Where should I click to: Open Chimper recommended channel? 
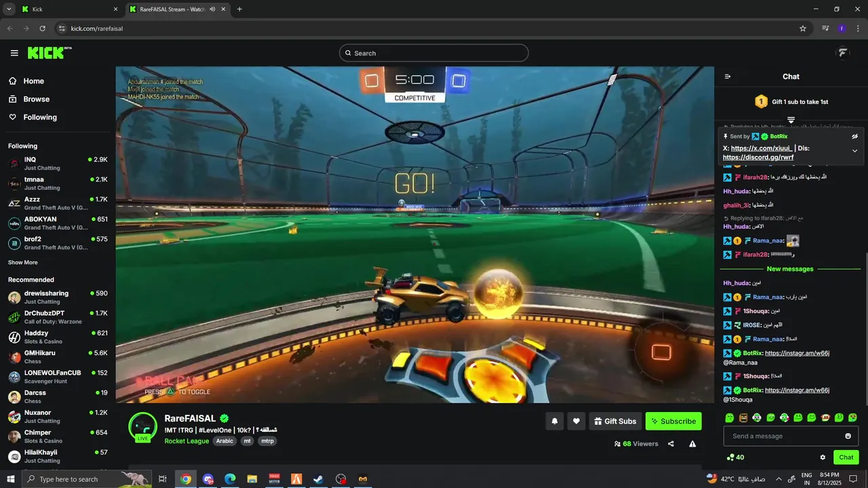click(58, 436)
